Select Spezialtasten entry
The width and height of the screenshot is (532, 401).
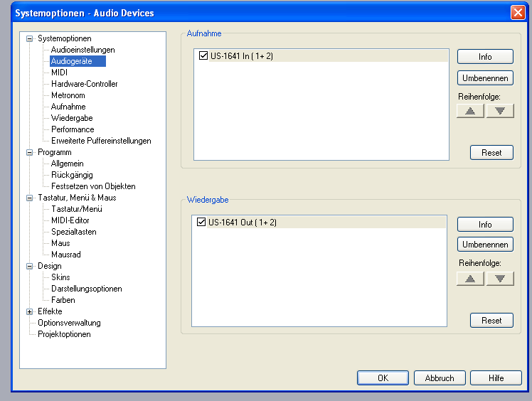point(74,232)
